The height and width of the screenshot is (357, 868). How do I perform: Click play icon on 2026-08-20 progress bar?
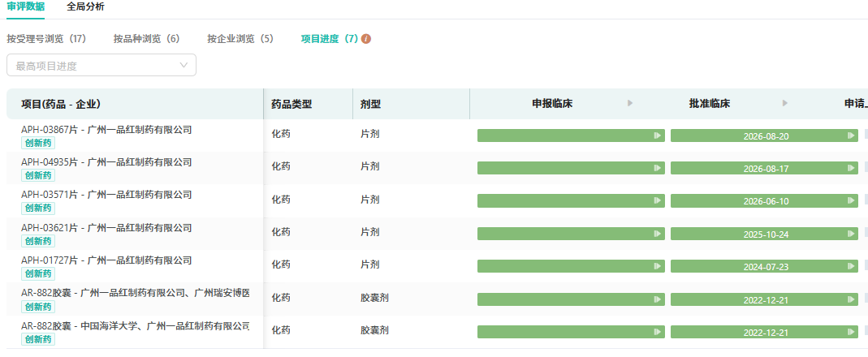click(x=851, y=135)
